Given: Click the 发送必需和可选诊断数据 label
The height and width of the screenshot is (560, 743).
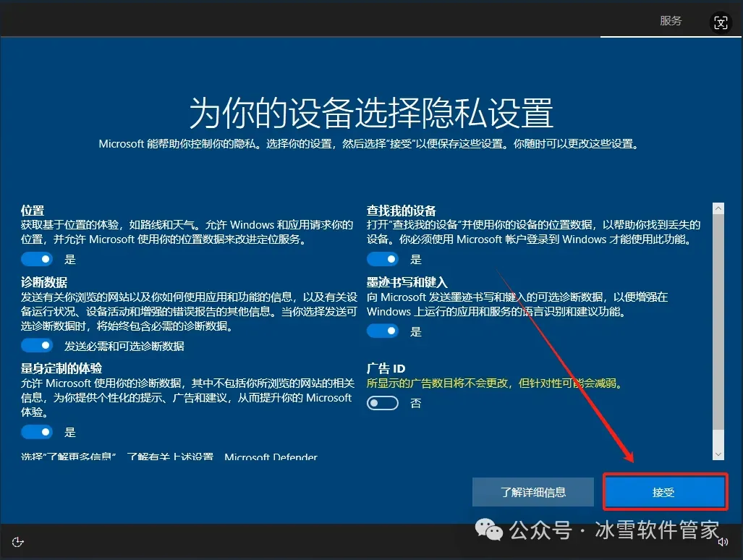Looking at the screenshot, I should [x=124, y=346].
